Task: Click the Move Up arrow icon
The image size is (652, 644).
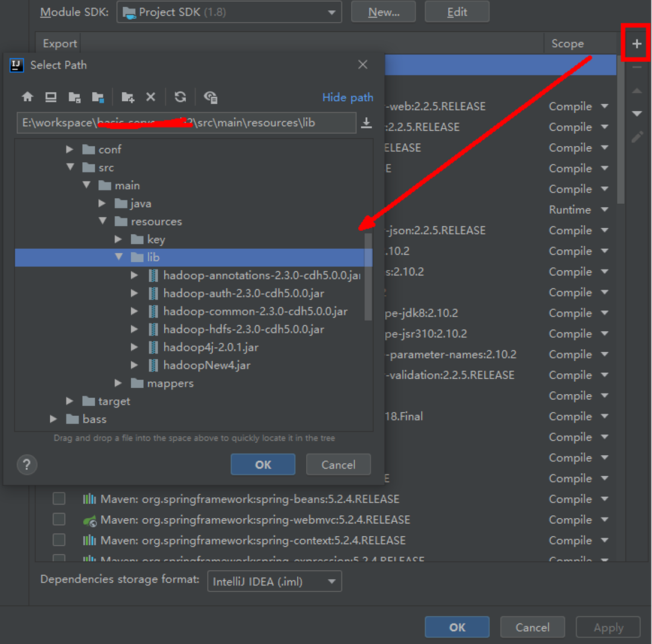Action: (636, 90)
